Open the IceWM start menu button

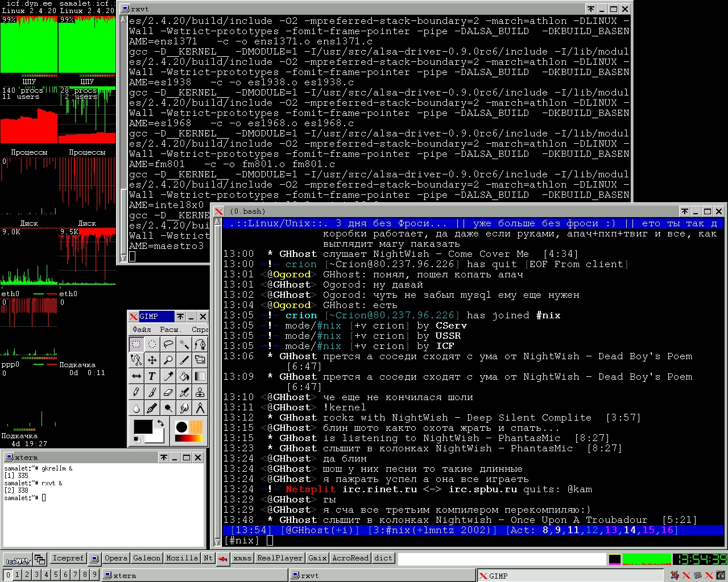(17, 559)
